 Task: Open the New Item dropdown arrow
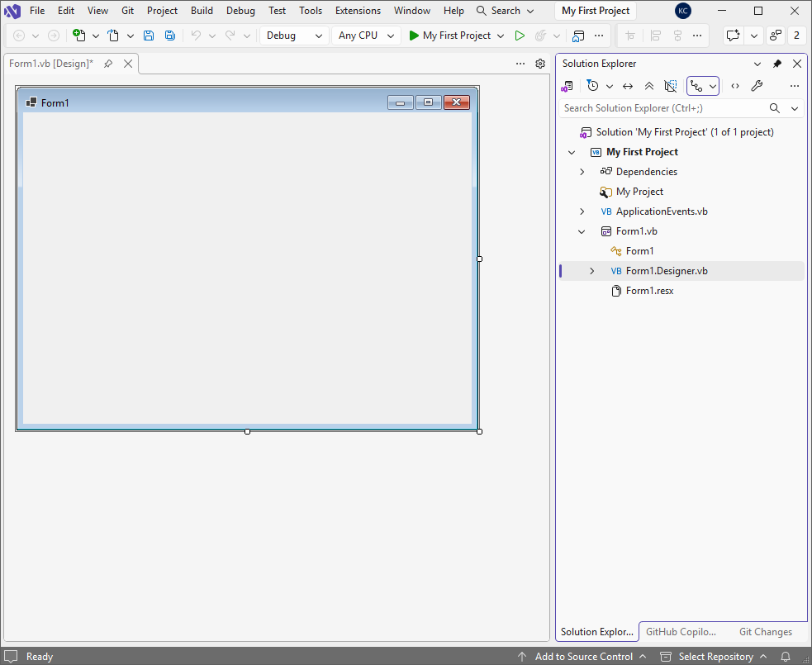[x=96, y=36]
